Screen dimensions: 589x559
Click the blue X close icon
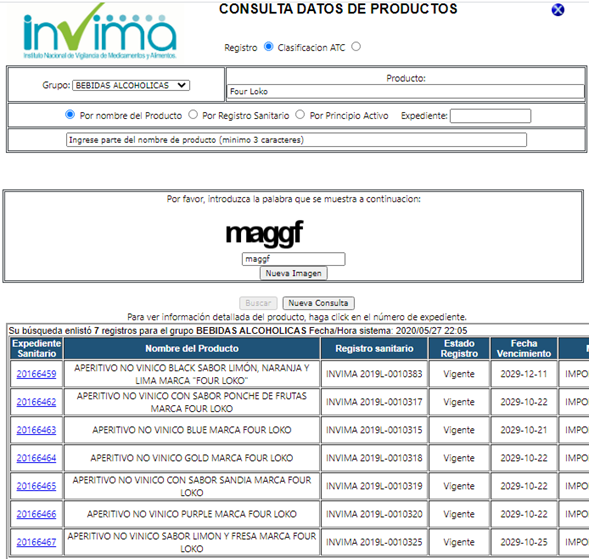(557, 10)
